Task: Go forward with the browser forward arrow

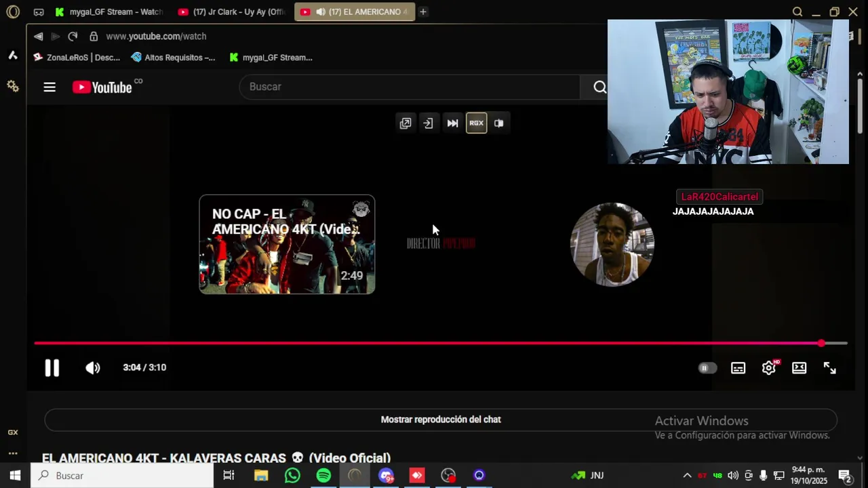Action: [x=56, y=36]
